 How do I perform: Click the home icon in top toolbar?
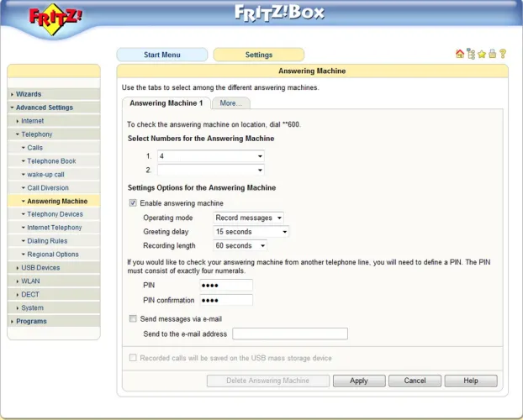coord(460,54)
